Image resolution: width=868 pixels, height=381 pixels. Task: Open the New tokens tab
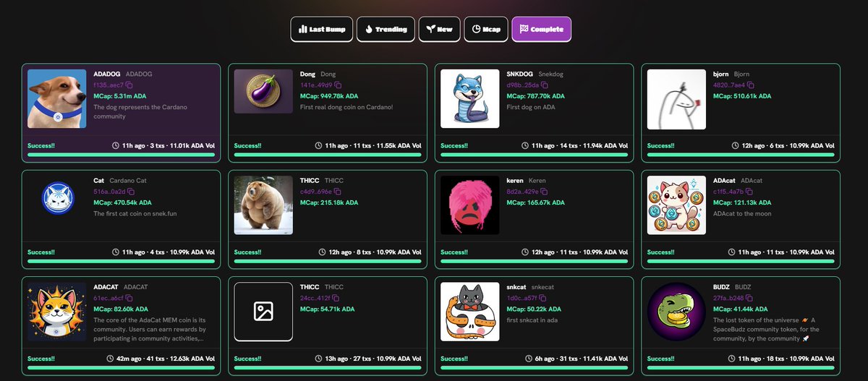point(438,30)
